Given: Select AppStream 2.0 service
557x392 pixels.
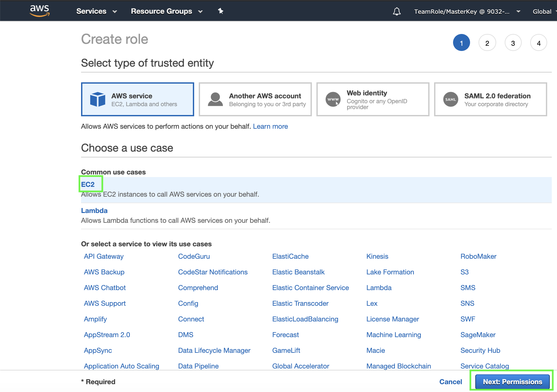Looking at the screenshot, I should point(107,335).
